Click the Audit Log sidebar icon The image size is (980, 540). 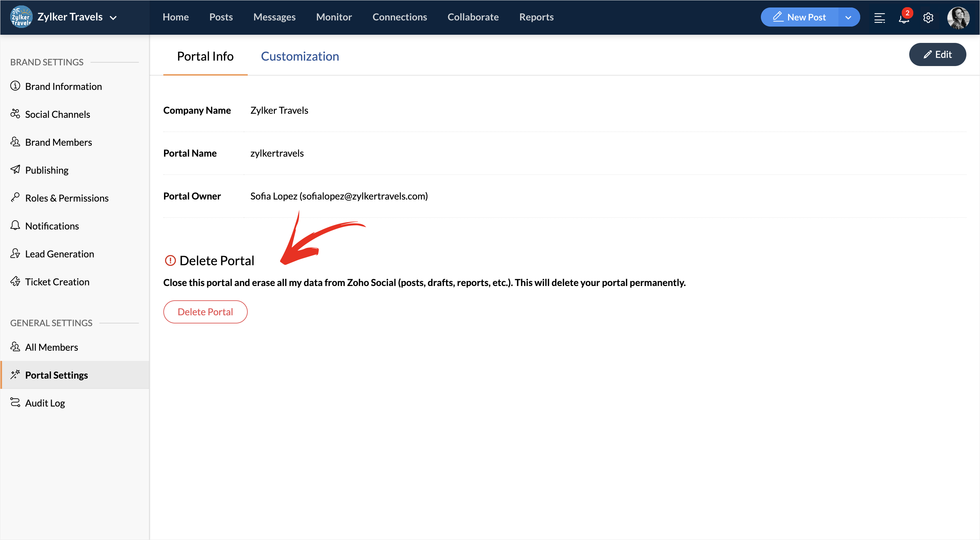[x=15, y=403]
